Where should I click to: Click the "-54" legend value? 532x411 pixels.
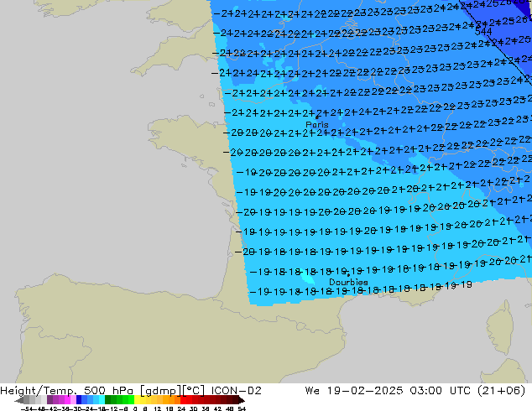pos(26,408)
